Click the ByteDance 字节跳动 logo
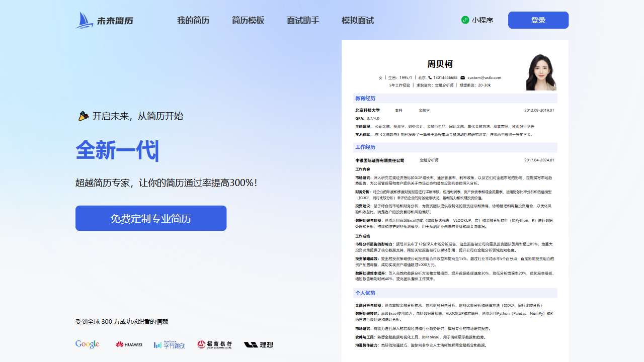 point(170,344)
